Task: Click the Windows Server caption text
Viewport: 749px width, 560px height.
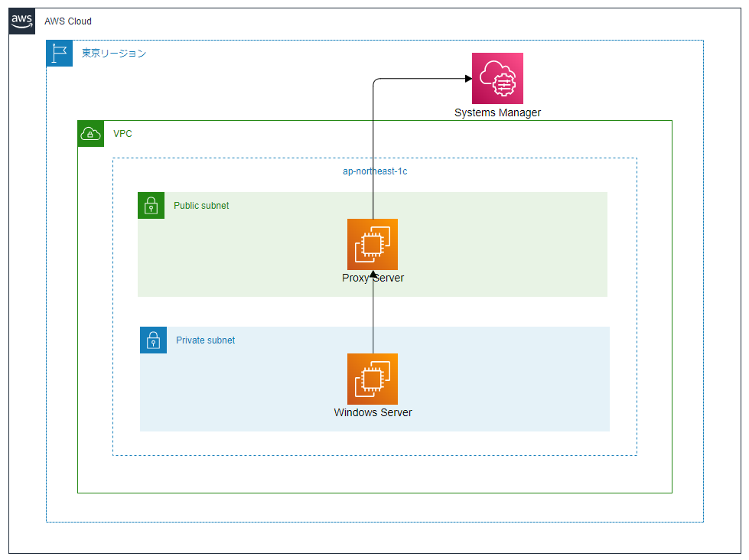Action: coord(373,412)
